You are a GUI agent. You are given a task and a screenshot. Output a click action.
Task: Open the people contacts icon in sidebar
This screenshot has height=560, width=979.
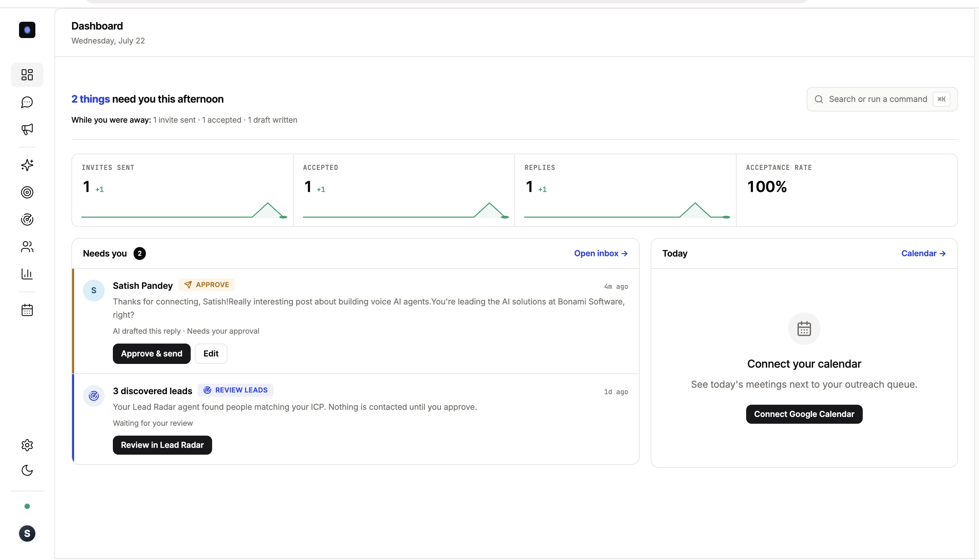pyautogui.click(x=27, y=247)
